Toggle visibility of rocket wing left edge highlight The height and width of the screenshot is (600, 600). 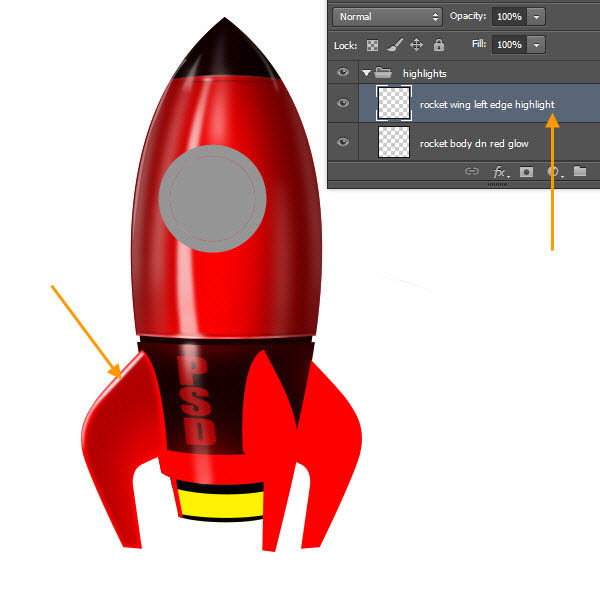(x=344, y=104)
